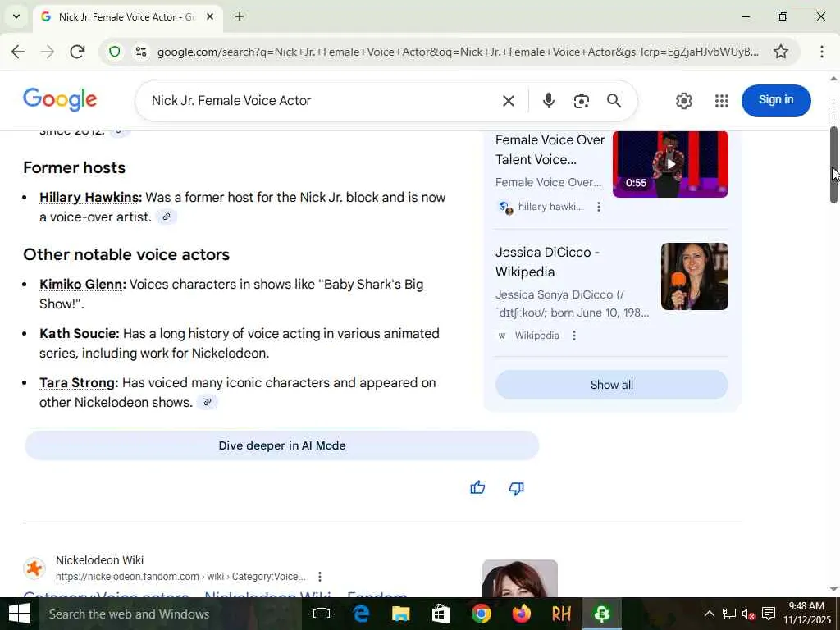Screen dimensions: 840x630
Task: Show hidden system tray icons
Action: [x=709, y=614]
